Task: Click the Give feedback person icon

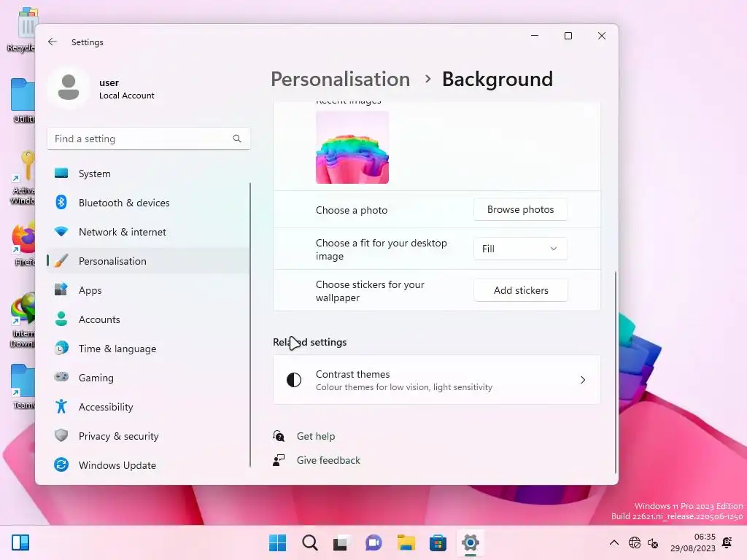Action: [x=279, y=460]
